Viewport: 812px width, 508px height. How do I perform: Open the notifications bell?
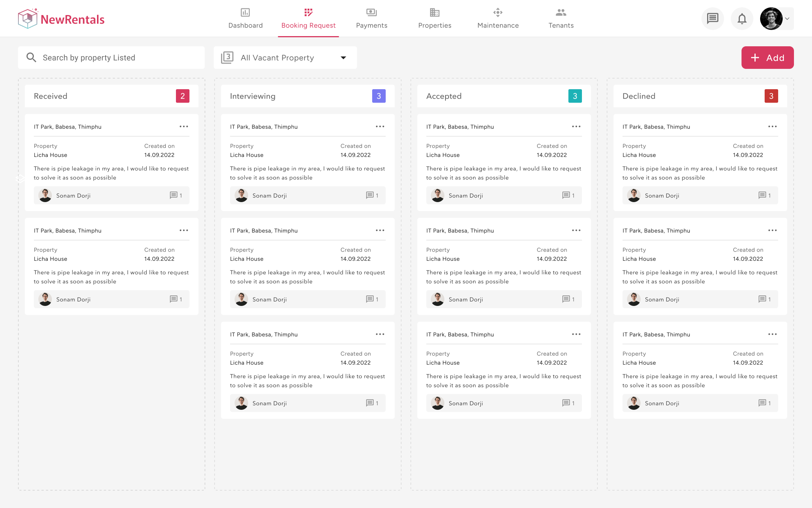742,18
